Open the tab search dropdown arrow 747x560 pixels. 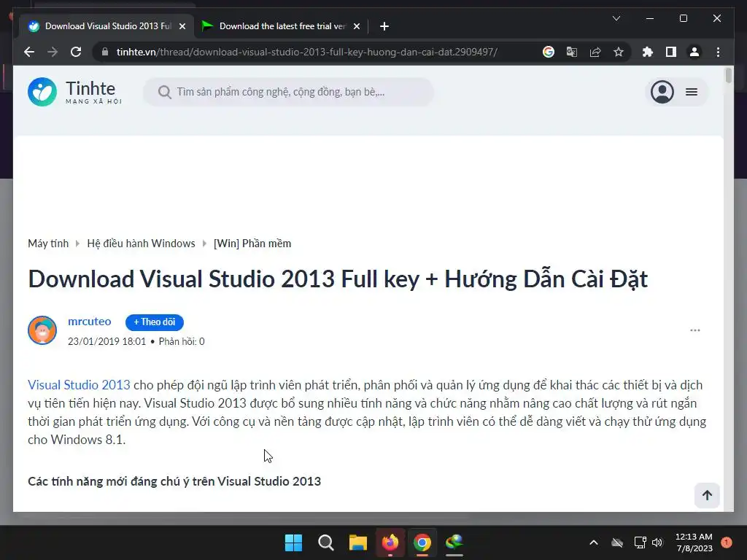click(616, 18)
